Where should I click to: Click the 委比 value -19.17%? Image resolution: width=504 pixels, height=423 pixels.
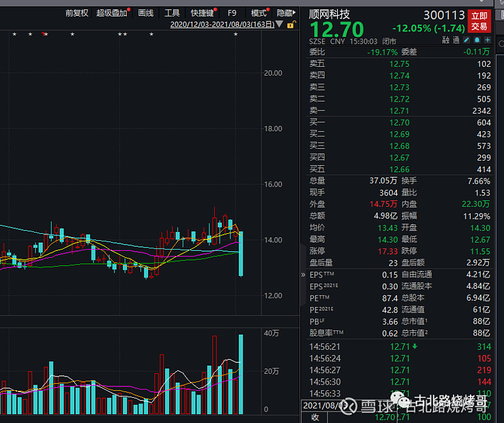coord(382,52)
